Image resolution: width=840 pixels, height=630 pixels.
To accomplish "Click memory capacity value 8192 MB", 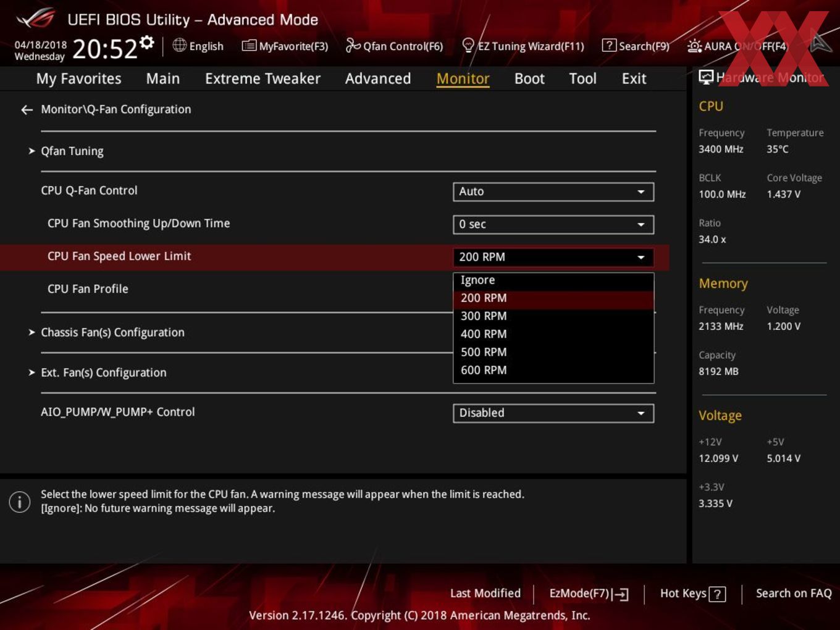I will pyautogui.click(x=718, y=371).
